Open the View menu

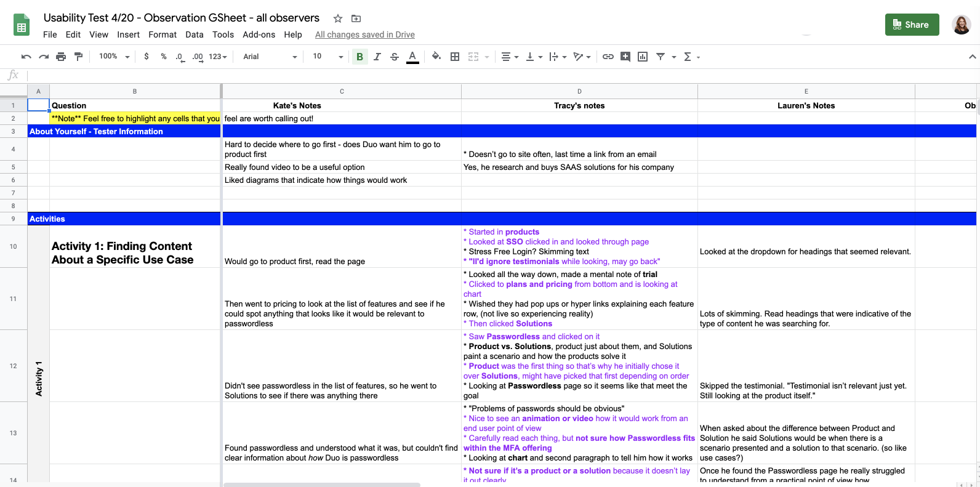pos(98,34)
